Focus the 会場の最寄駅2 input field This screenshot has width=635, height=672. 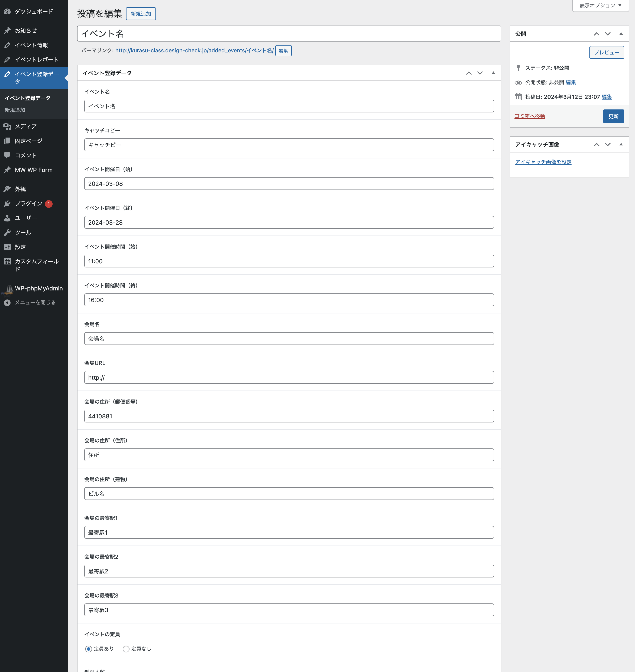[289, 571]
